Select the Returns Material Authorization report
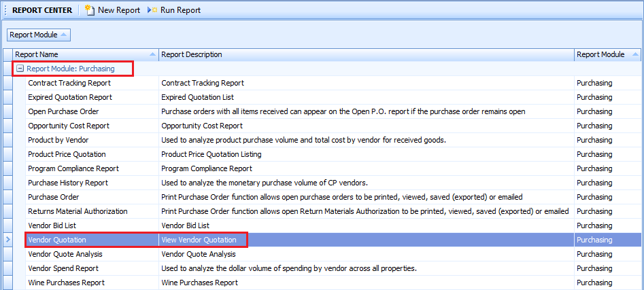Image resolution: width=644 pixels, height=290 pixels. point(78,211)
